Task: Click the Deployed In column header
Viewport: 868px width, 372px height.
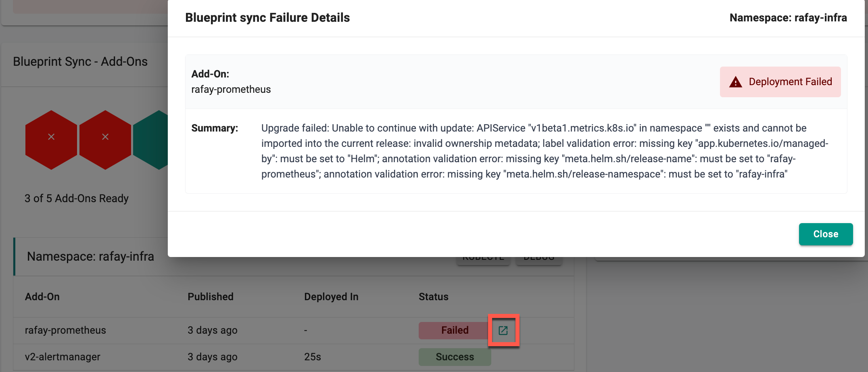Action: [x=331, y=297]
